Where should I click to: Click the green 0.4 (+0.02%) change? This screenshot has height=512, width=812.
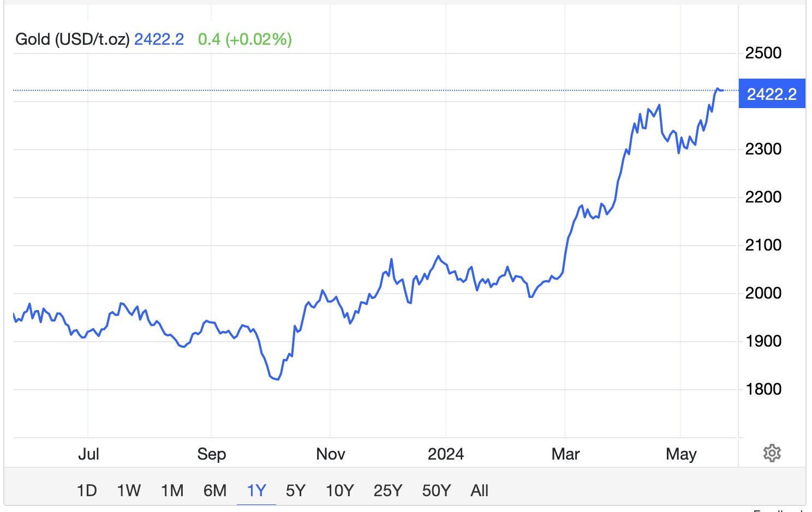[x=245, y=39]
